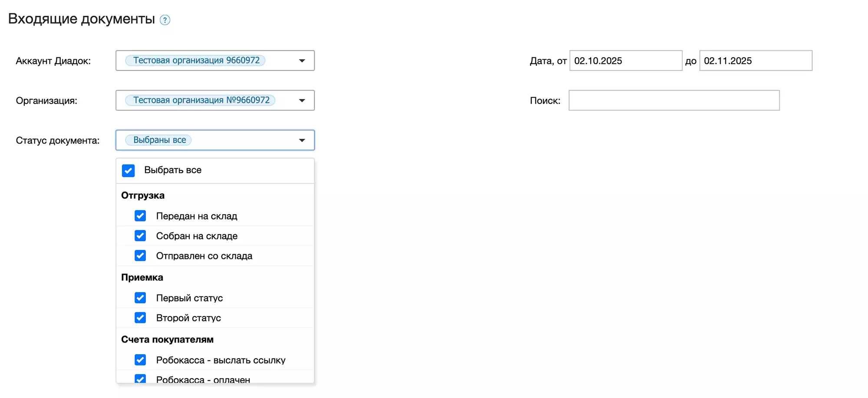The width and height of the screenshot is (868, 398).
Task: Focus the Поиск search field
Action: click(x=674, y=101)
